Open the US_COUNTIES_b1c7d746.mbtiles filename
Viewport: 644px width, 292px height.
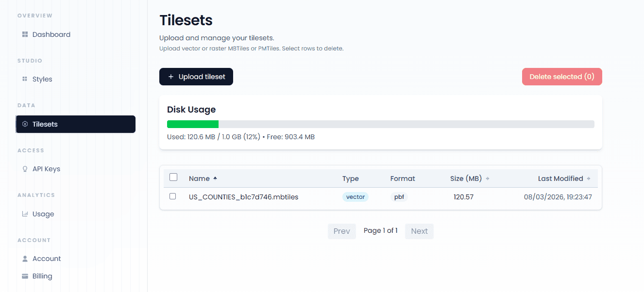tap(242, 196)
